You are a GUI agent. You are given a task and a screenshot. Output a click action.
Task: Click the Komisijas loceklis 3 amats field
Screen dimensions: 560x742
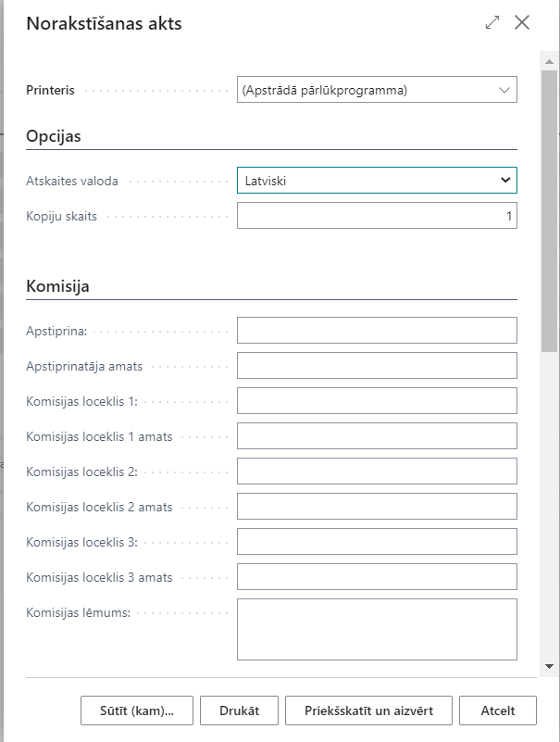pos(377,577)
